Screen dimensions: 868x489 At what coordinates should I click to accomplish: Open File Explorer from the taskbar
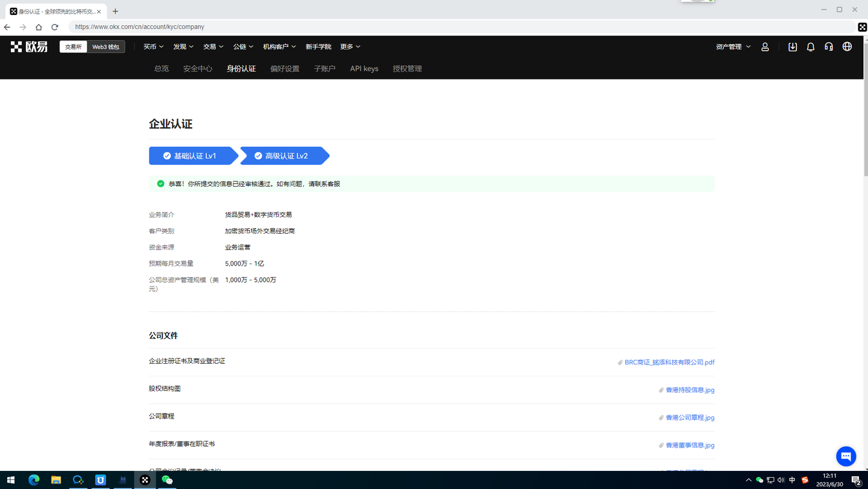tap(56, 480)
